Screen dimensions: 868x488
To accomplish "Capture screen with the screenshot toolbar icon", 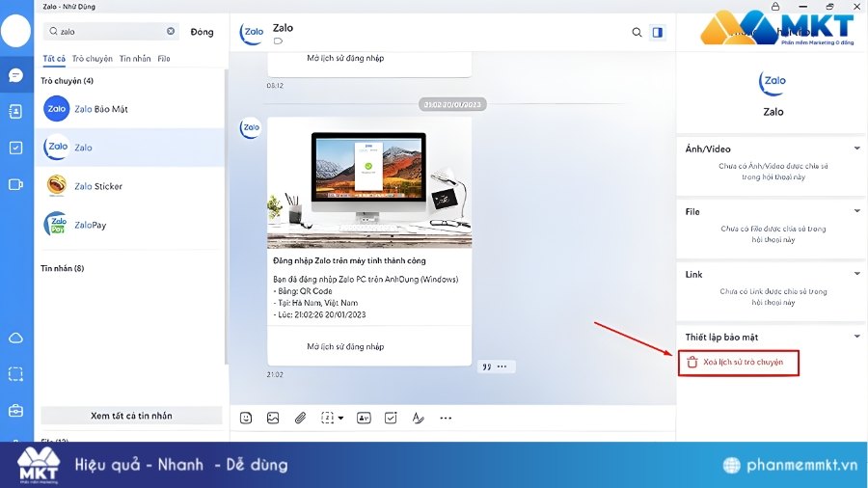I will coord(327,418).
